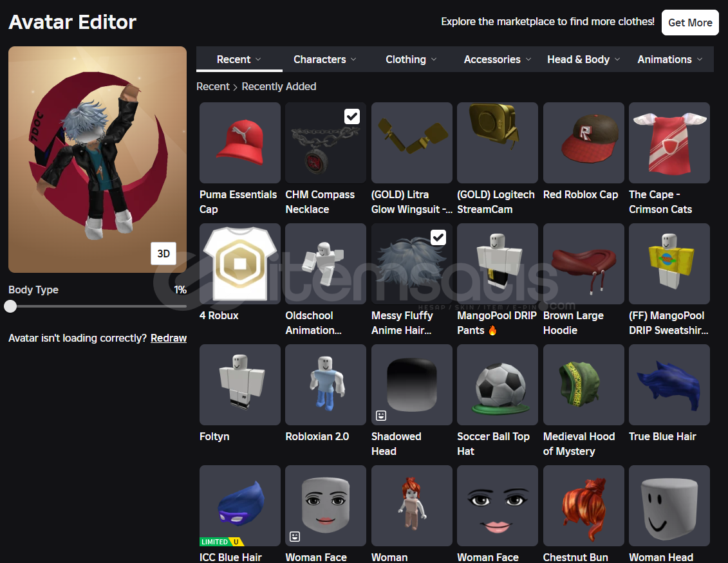Image resolution: width=728 pixels, height=563 pixels.
Task: Click the Medieval Hood of Mystery label
Action: (579, 444)
